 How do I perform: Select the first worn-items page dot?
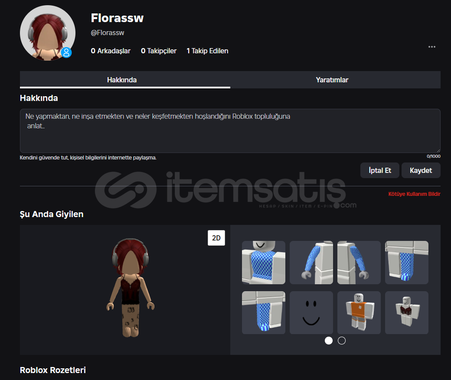point(329,341)
